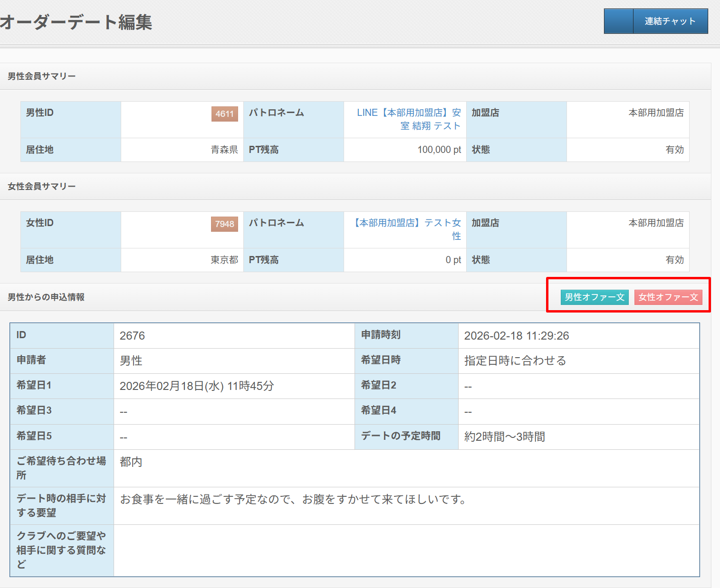Screen dimensions: 720x588
Task: Click the female PT残高 0 pt value
Action: click(453, 260)
